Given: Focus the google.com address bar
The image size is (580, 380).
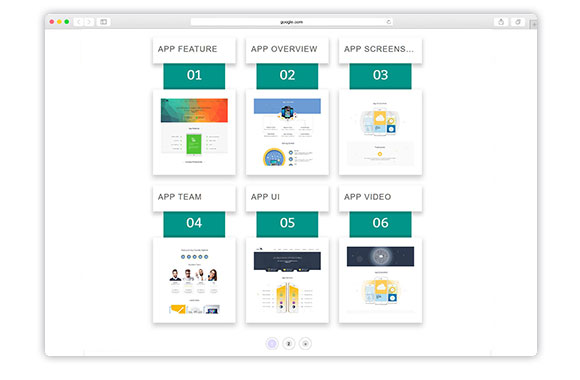Looking at the screenshot, I should pyautogui.click(x=291, y=22).
